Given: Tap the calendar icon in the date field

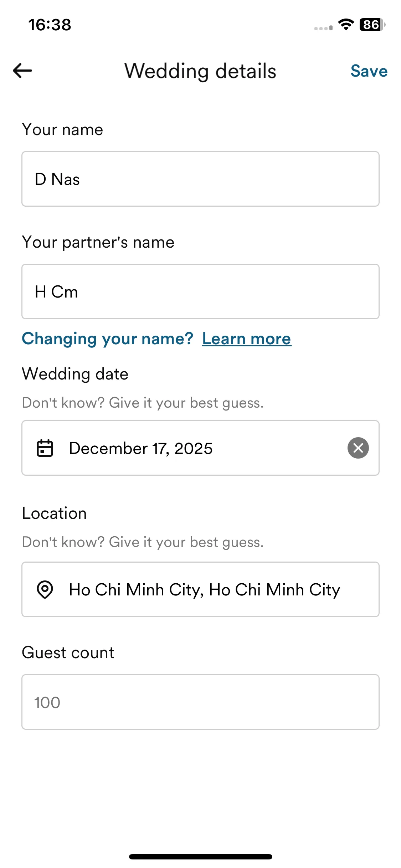Looking at the screenshot, I should click(x=45, y=448).
